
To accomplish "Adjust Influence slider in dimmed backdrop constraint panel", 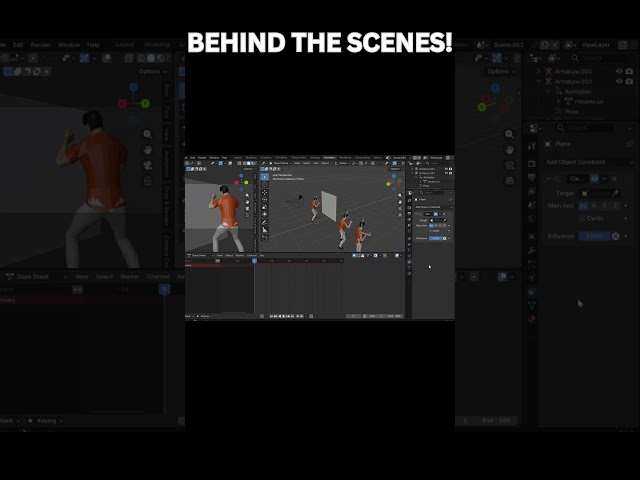I will pos(594,236).
